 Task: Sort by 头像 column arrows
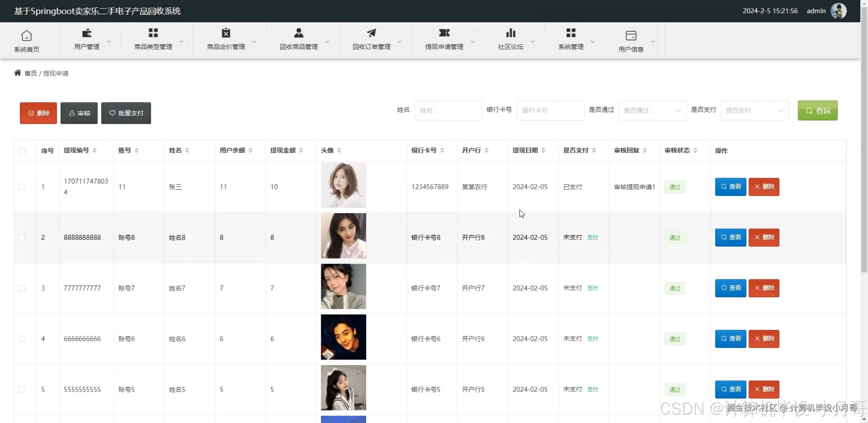pos(339,150)
